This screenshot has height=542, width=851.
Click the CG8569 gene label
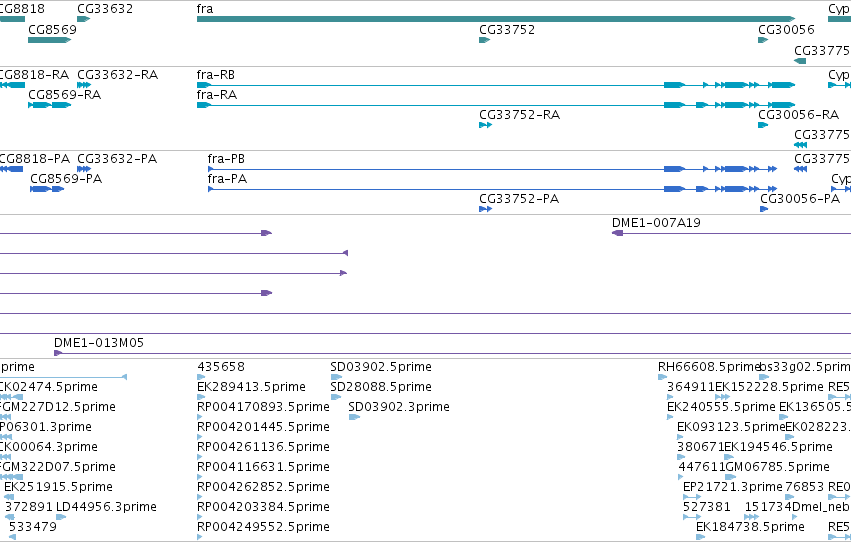[52, 29]
